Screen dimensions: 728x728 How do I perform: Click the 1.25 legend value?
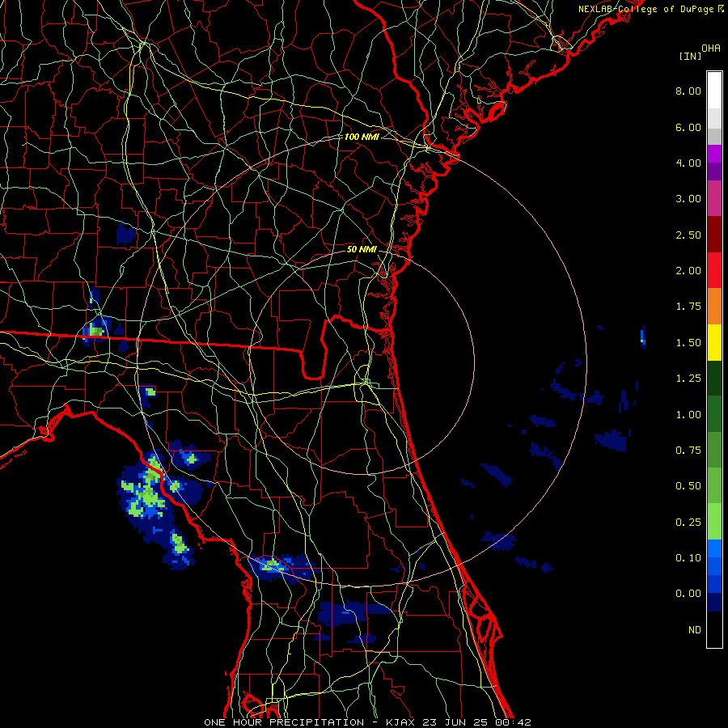(688, 379)
